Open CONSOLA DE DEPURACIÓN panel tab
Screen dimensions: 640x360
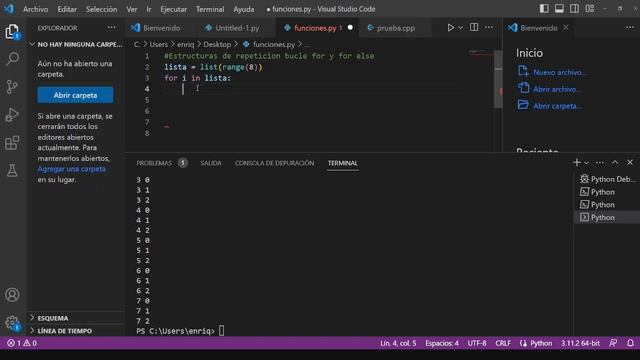coord(274,163)
